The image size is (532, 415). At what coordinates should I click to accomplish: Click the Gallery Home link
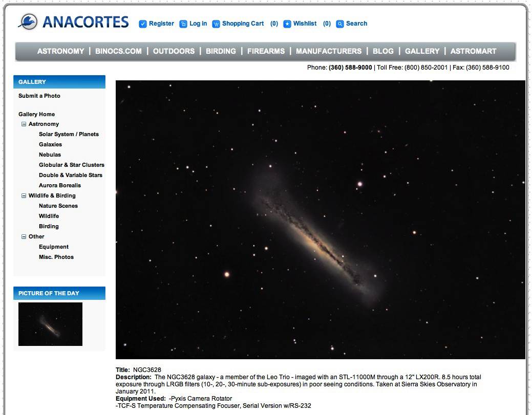(x=36, y=114)
